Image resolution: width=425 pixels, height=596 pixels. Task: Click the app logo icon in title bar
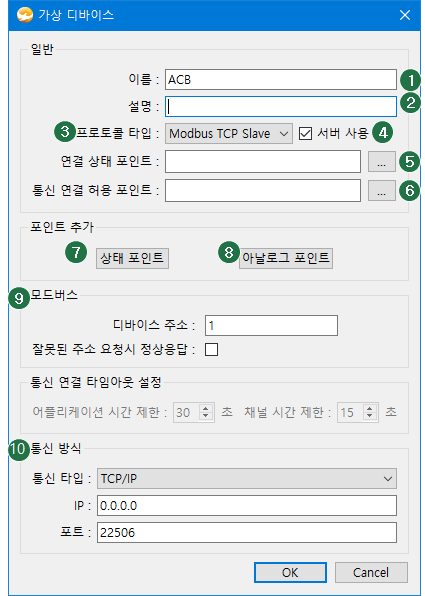25,15
